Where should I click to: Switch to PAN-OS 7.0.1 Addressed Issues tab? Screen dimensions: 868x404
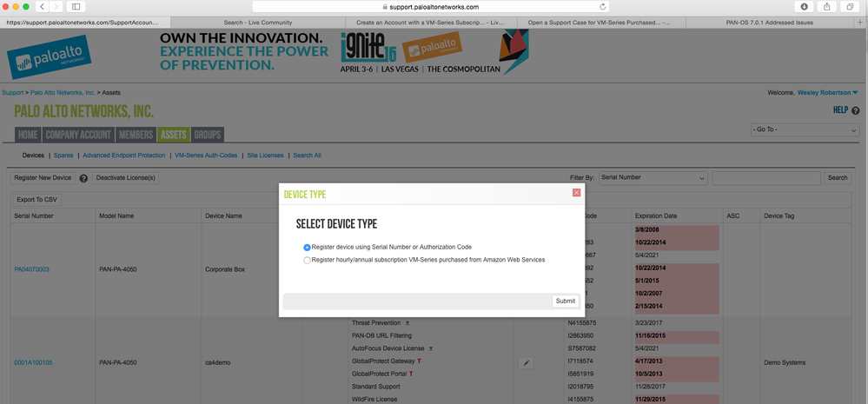770,23
